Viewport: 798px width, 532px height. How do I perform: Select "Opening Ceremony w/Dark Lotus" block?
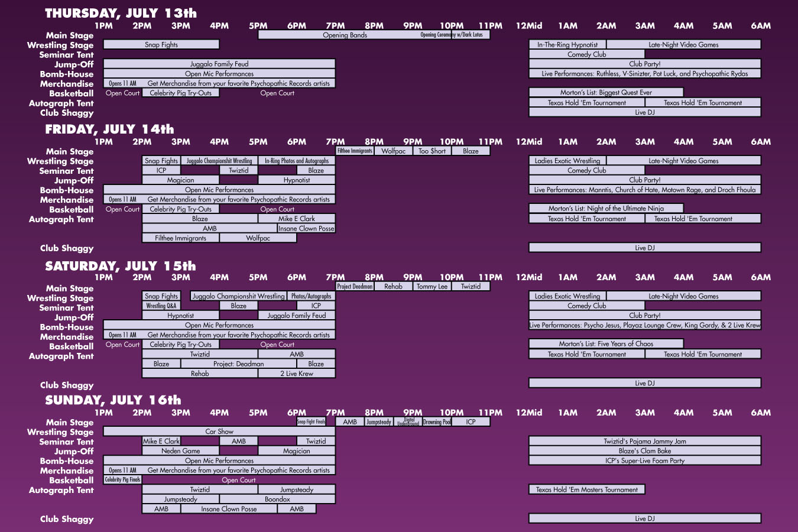pos(452,35)
